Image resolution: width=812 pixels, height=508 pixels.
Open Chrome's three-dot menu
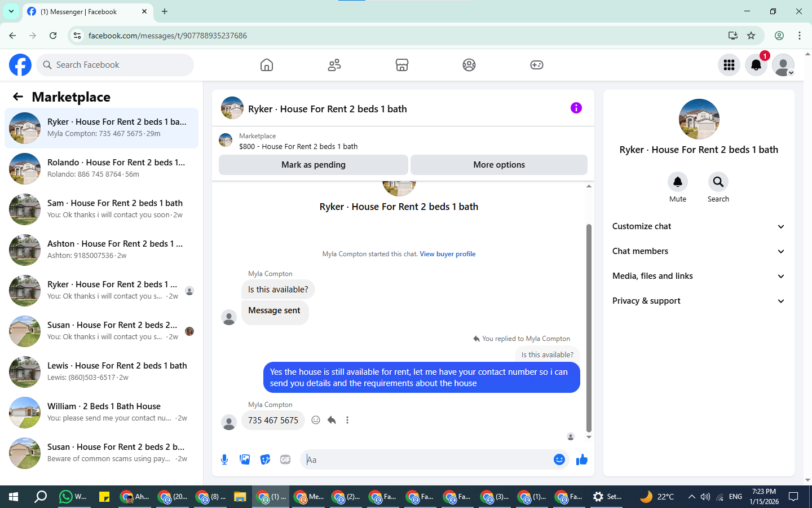(800, 36)
